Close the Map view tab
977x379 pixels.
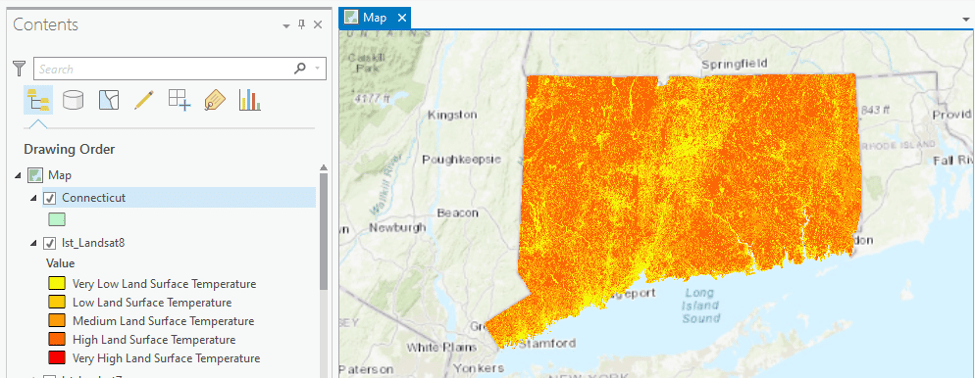tap(401, 17)
